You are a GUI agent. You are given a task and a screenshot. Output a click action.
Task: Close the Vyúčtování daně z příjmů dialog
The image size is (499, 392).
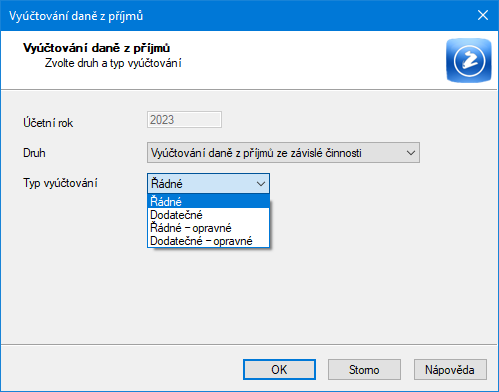[483, 15]
